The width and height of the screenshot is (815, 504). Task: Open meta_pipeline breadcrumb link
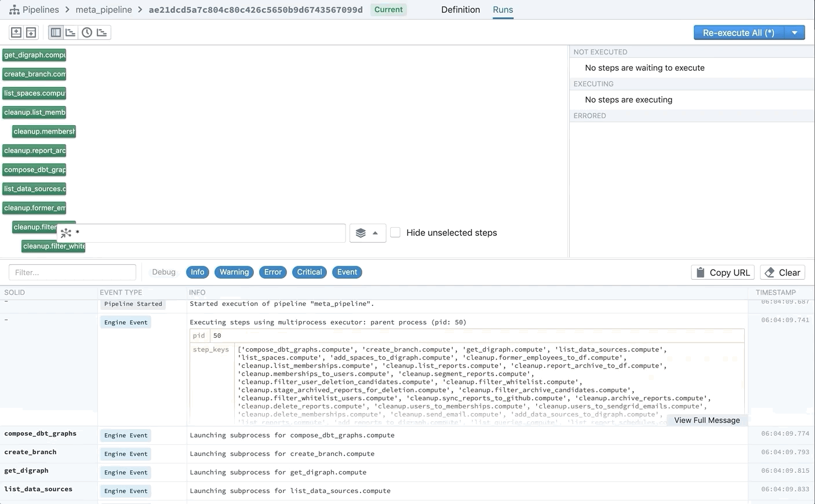(104, 10)
